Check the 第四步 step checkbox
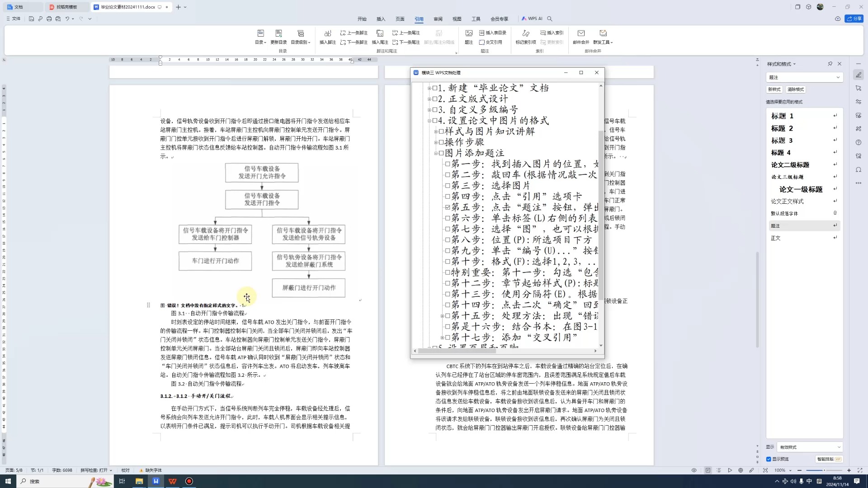The width and height of the screenshot is (868, 488). (x=448, y=197)
